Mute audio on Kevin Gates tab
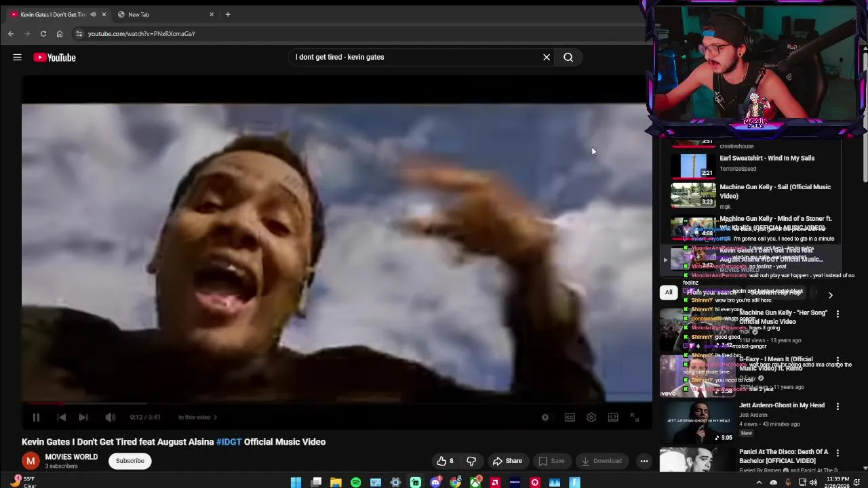868x488 pixels. [93, 14]
